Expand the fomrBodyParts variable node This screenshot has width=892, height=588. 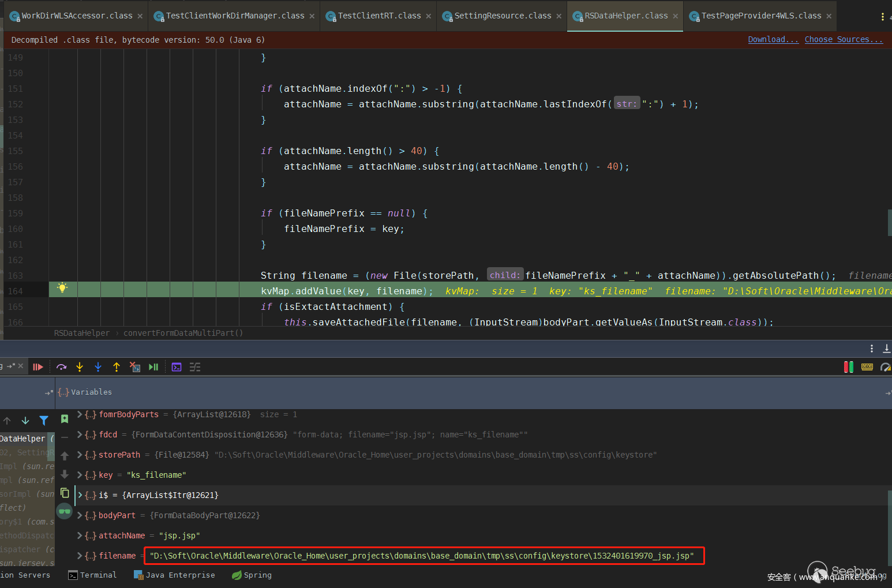[x=80, y=414]
